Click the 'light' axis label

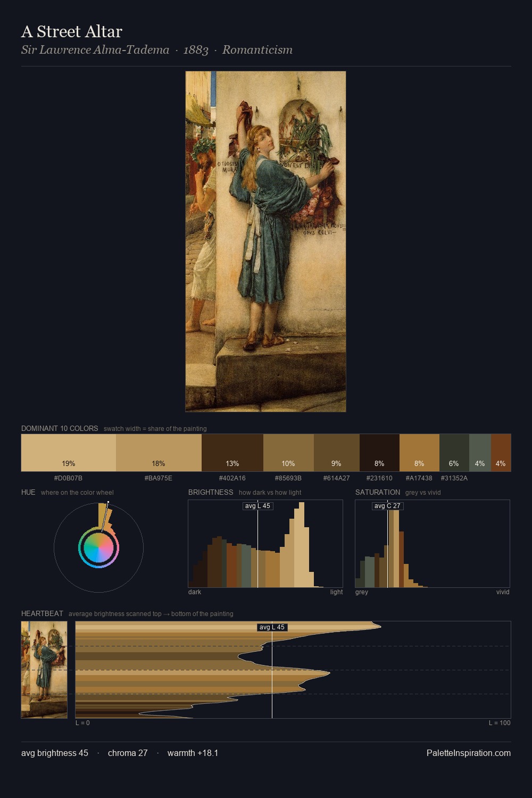[336, 592]
